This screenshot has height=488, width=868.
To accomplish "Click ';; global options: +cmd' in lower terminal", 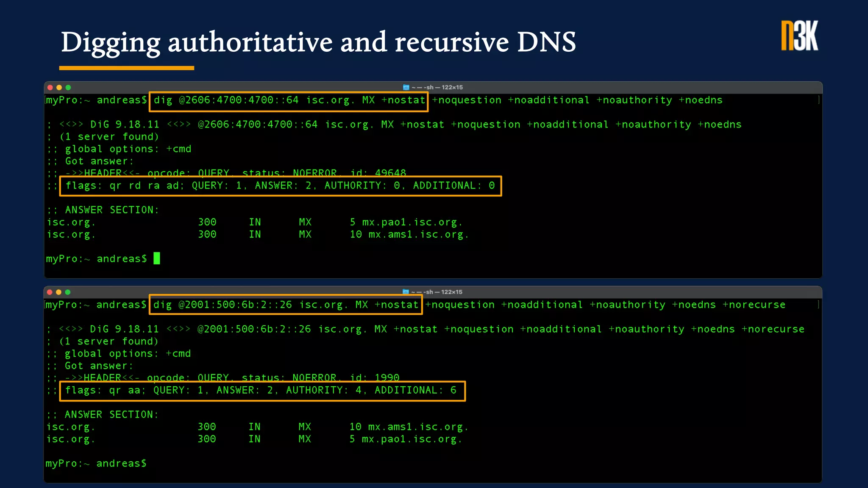I will click(119, 354).
